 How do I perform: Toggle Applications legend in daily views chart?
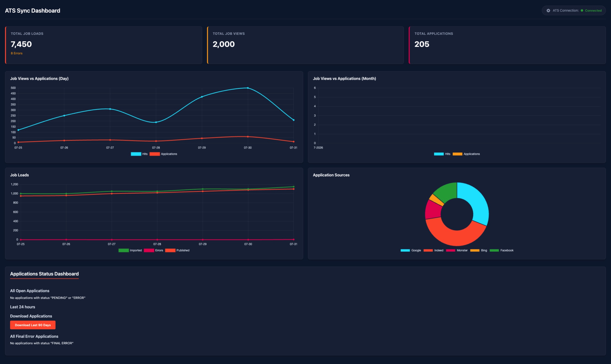[x=163, y=154]
